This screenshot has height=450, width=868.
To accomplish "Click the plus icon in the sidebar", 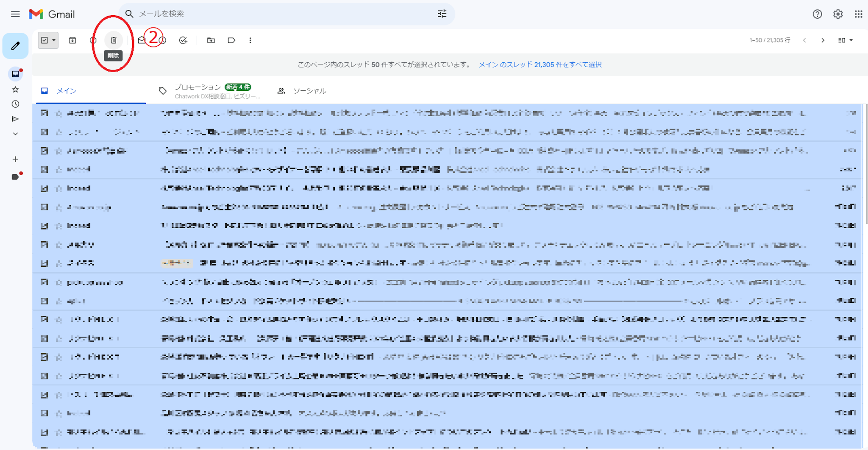I will (16, 159).
